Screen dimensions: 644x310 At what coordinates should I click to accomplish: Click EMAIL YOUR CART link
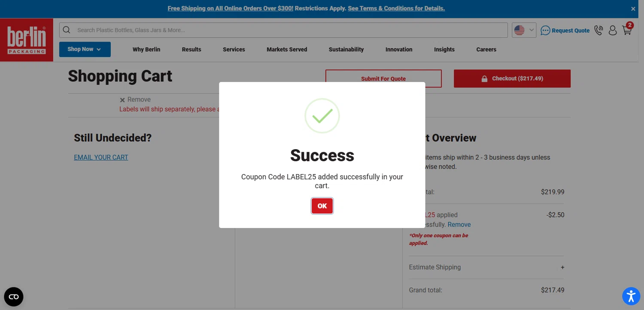pyautogui.click(x=101, y=157)
